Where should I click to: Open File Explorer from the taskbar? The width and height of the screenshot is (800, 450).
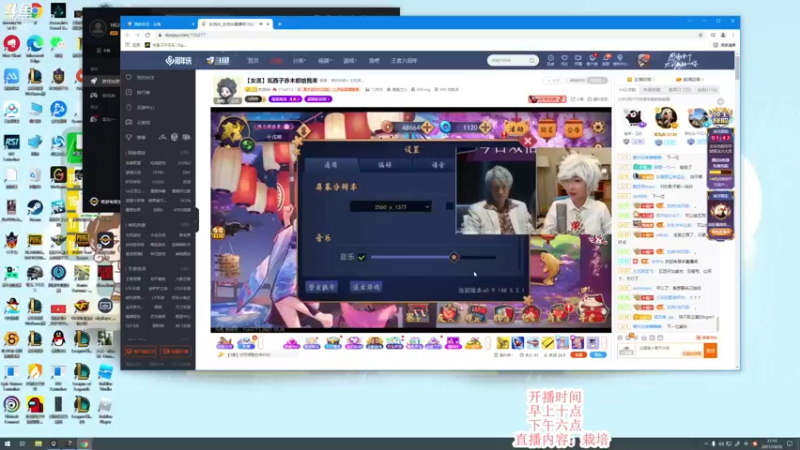coord(38,444)
